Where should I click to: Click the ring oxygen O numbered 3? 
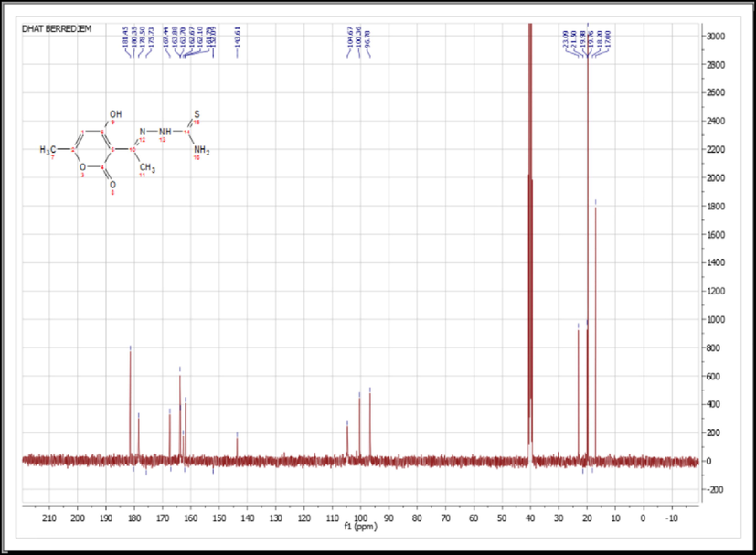[x=82, y=167]
